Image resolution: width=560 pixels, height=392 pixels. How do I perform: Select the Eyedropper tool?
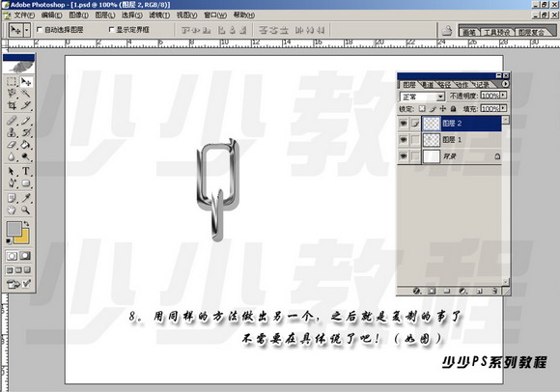(26, 198)
